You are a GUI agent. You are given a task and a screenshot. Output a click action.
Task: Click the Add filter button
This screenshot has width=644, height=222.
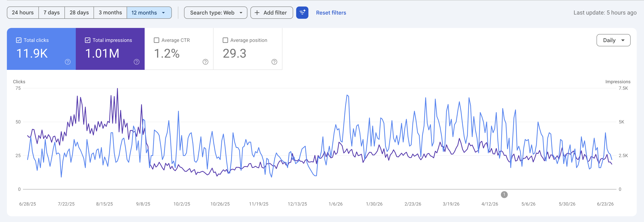coord(271,12)
